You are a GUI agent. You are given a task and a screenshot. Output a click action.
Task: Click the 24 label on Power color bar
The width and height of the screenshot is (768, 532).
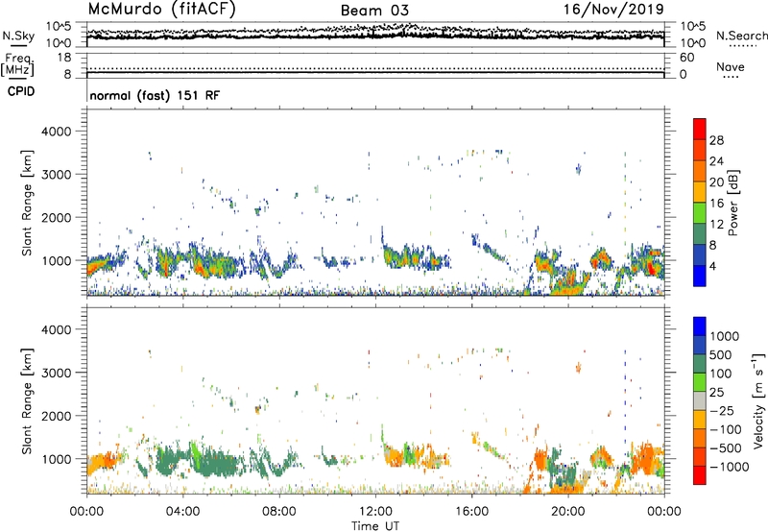(x=716, y=161)
